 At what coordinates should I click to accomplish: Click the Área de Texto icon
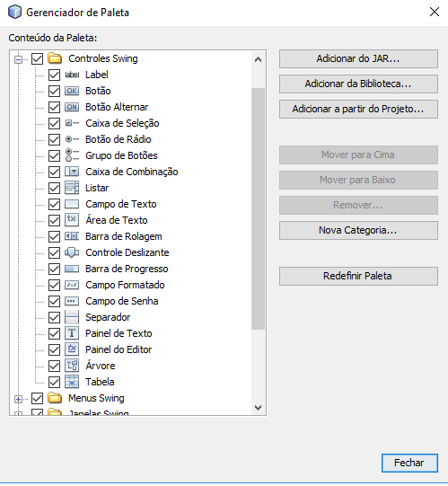tap(72, 220)
